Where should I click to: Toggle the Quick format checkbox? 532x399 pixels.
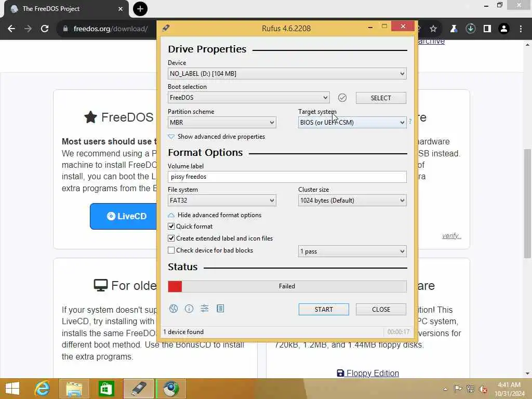pyautogui.click(x=171, y=227)
